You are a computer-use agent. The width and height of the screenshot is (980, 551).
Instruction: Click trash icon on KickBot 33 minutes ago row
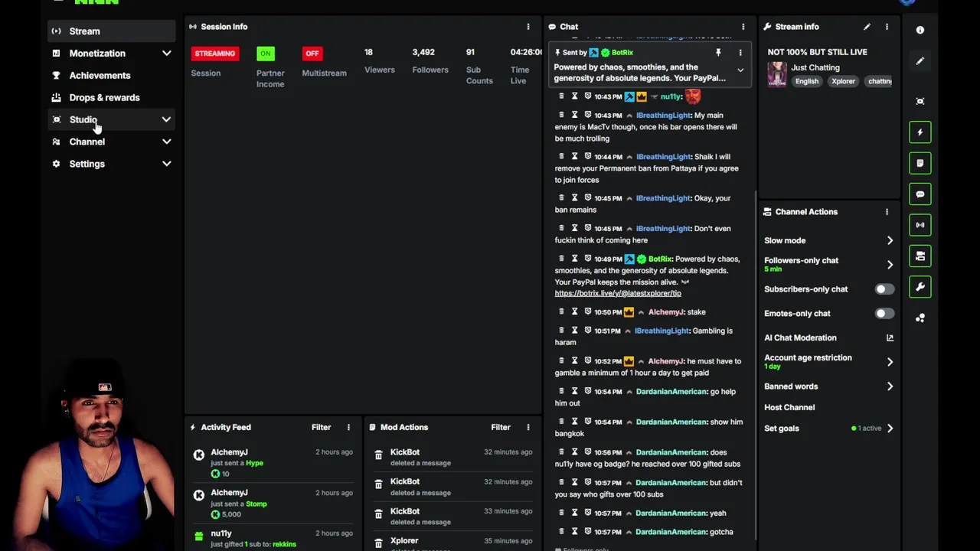378,514
